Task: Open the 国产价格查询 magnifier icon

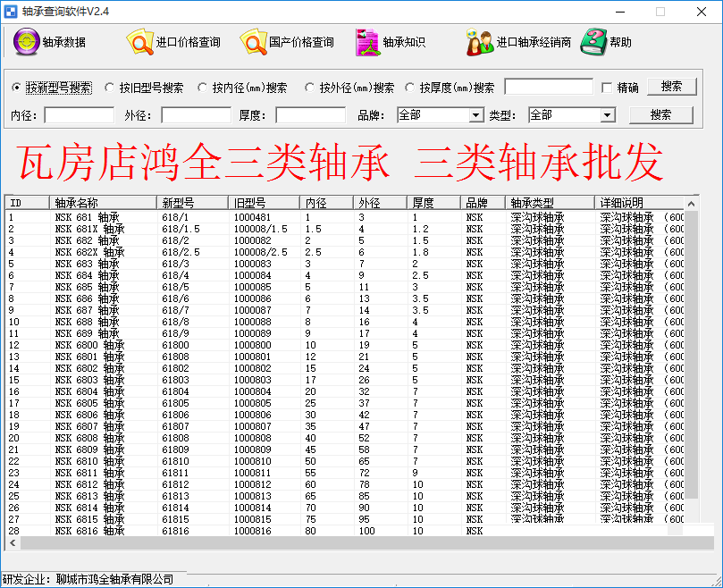Action: (253, 42)
